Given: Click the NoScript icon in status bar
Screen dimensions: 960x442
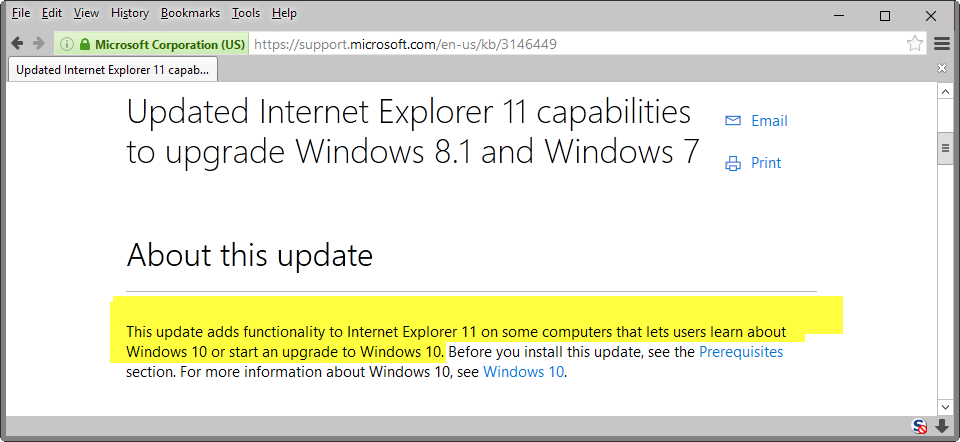Looking at the screenshot, I should (920, 426).
